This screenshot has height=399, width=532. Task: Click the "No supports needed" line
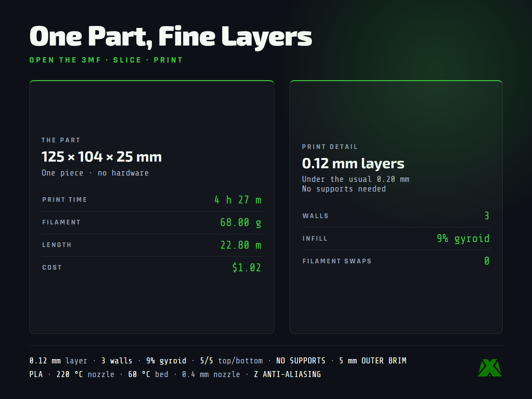pos(344,189)
